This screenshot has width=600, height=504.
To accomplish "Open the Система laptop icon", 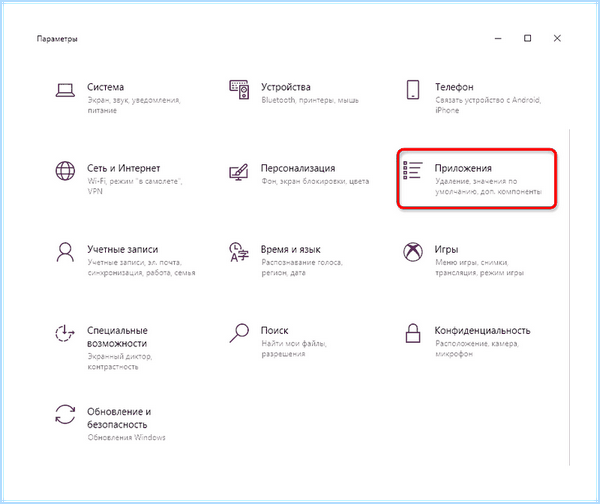I will (x=65, y=91).
